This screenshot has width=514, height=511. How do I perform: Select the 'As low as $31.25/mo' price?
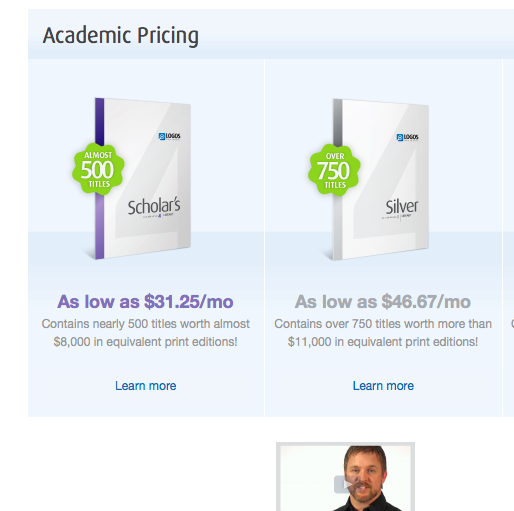(145, 302)
